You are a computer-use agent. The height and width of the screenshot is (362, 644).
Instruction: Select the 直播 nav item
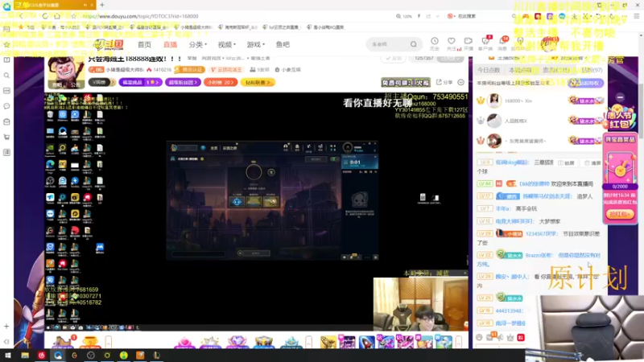point(170,44)
